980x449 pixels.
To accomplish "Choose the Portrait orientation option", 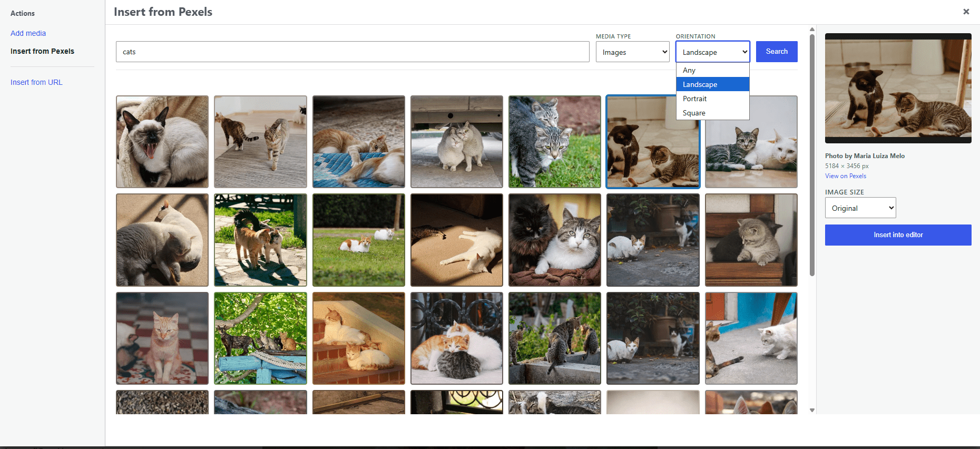I will pyautogui.click(x=713, y=99).
